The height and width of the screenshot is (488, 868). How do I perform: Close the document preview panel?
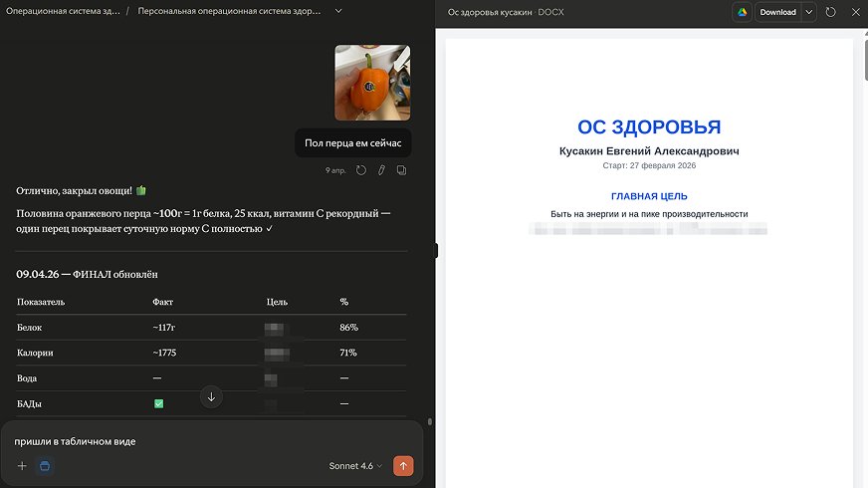[x=855, y=12]
